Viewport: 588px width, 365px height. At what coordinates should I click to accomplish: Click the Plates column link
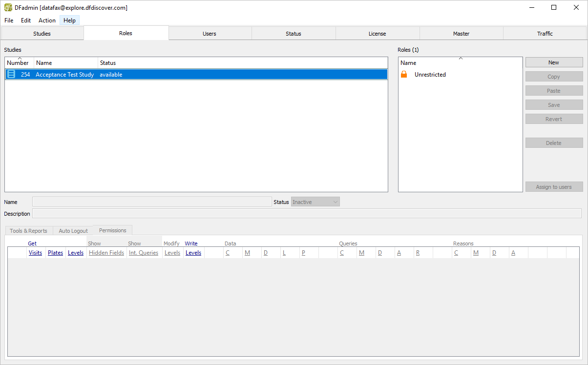tap(55, 253)
